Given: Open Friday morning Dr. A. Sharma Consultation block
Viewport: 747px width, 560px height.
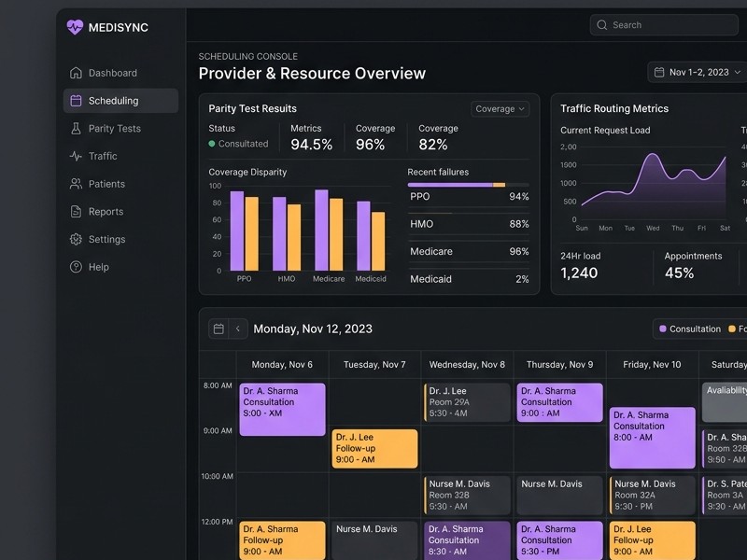Looking at the screenshot, I should pyautogui.click(x=652, y=438).
